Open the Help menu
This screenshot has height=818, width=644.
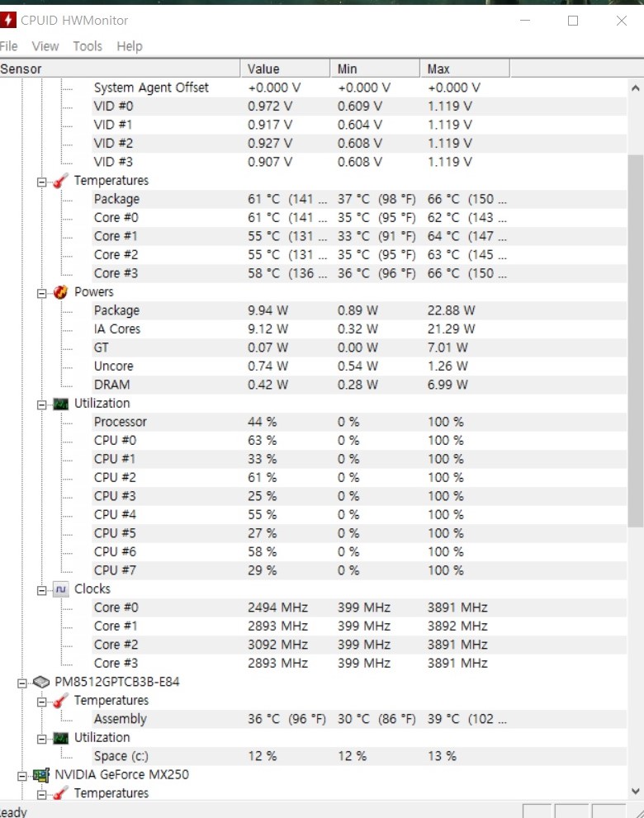coord(130,46)
